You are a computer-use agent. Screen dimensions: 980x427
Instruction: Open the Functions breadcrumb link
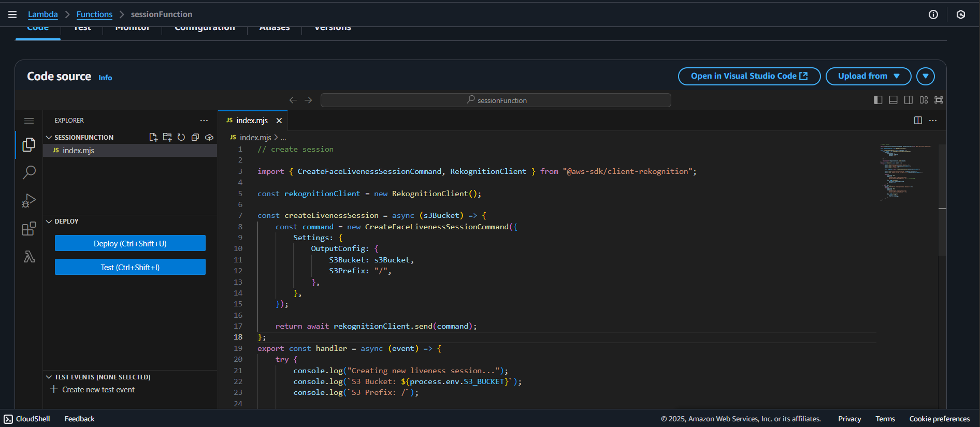point(94,14)
